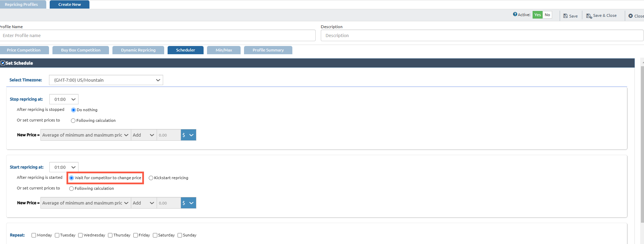This screenshot has width=644, height=244.
Task: Open the Start repricing at time dropdown
Action: 64,167
